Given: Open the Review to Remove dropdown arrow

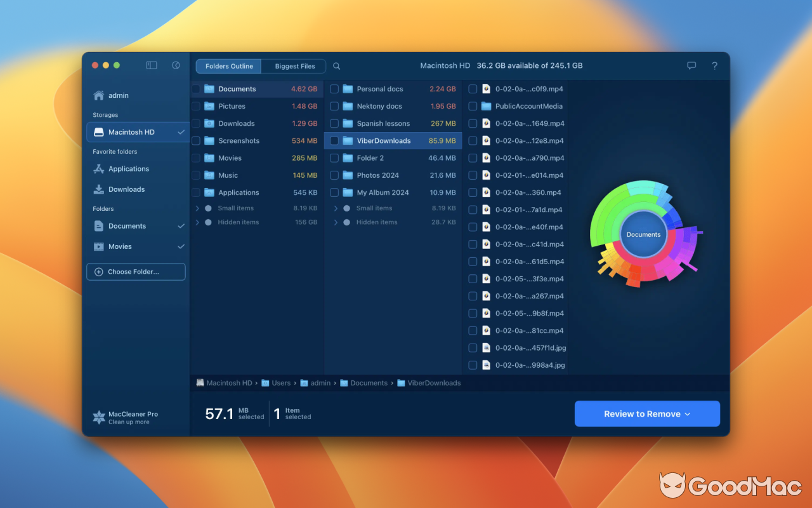Looking at the screenshot, I should [x=689, y=413].
